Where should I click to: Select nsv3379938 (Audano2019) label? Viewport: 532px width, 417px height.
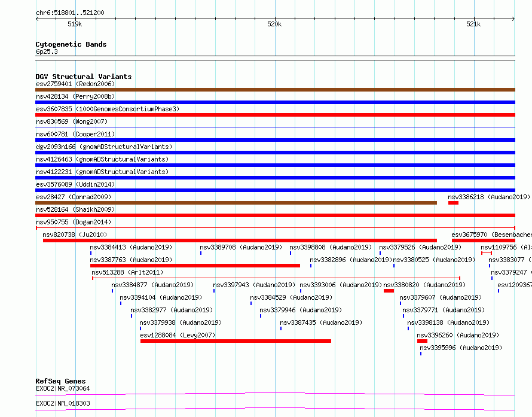coord(181,322)
